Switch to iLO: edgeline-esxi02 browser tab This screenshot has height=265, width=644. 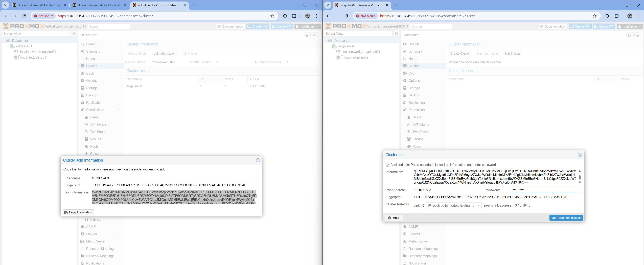click(99, 5)
